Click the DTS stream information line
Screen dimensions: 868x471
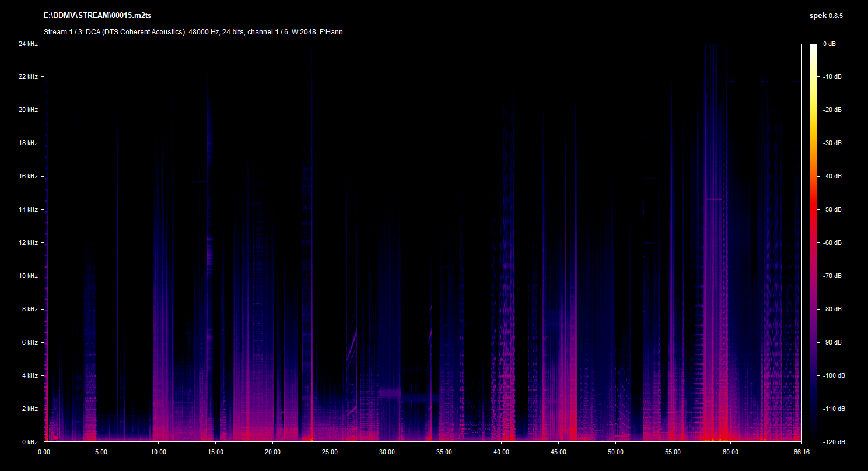193,32
